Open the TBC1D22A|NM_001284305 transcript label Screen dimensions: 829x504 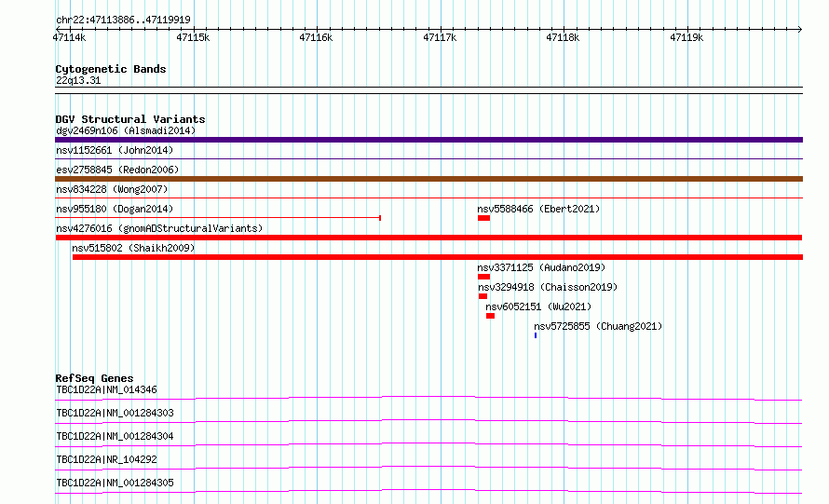(x=115, y=483)
